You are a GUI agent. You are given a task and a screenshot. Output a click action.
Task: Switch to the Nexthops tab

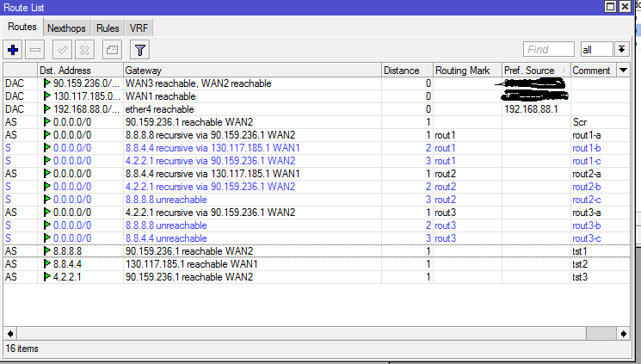pyautogui.click(x=66, y=28)
